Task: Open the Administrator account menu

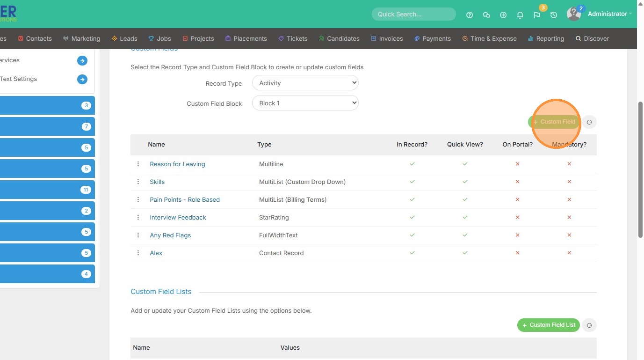Action: (x=607, y=14)
